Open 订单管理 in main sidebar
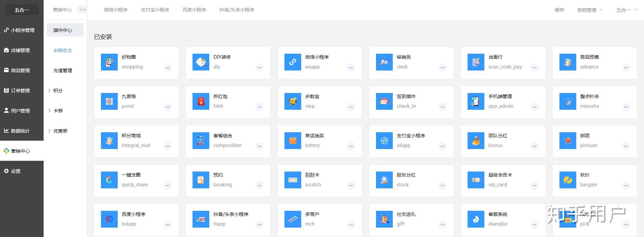This screenshot has width=644, height=237. tap(22, 91)
